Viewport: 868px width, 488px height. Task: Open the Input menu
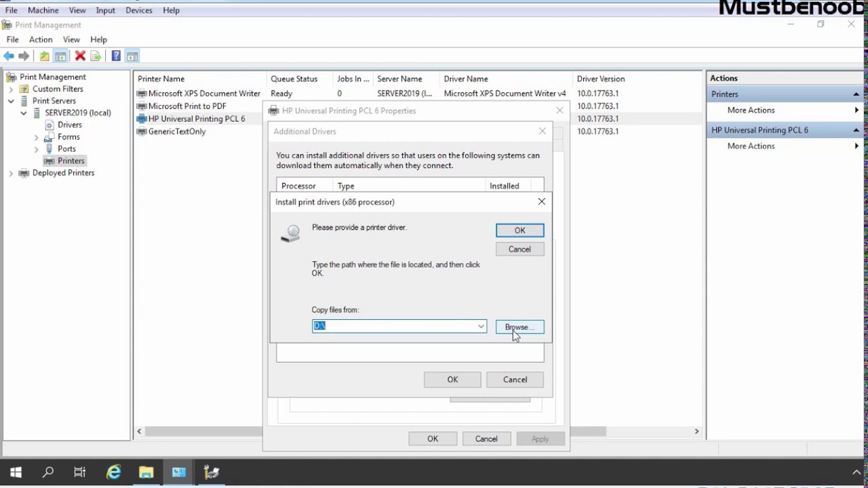(105, 10)
